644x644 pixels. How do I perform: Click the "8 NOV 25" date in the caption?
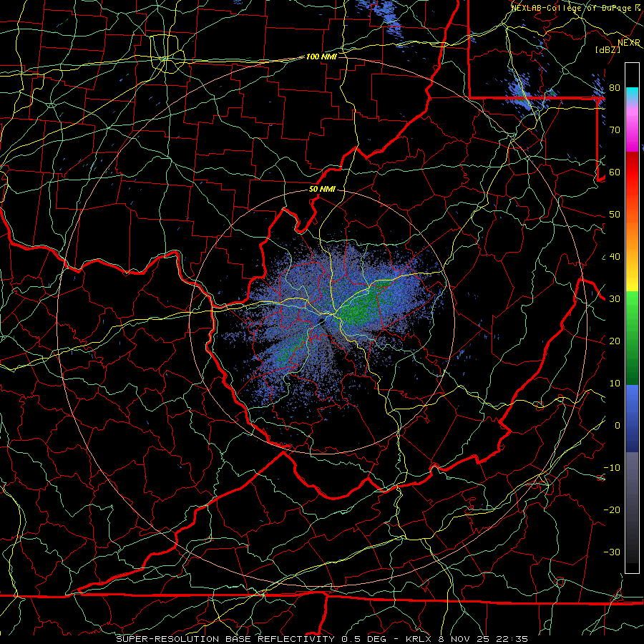click(463, 639)
